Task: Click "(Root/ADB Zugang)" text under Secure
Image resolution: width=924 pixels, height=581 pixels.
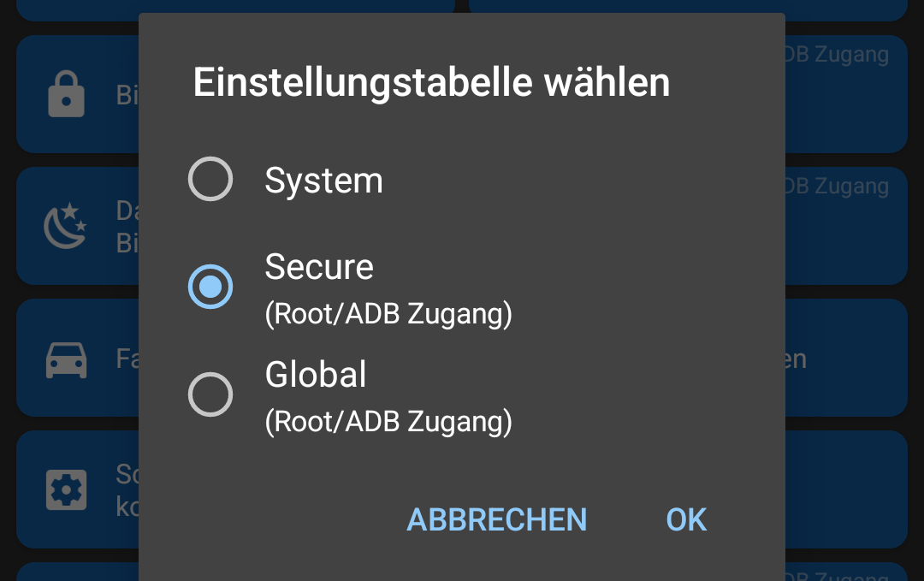Action: (388, 315)
